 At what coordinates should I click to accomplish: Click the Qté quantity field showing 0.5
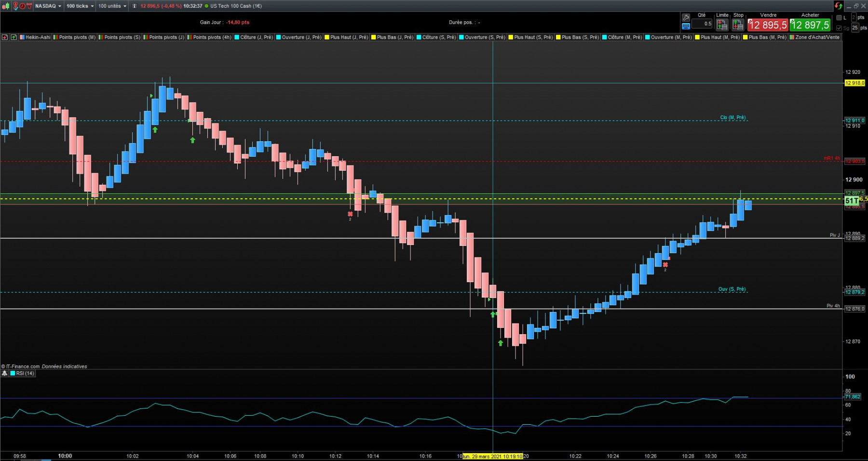[702, 24]
